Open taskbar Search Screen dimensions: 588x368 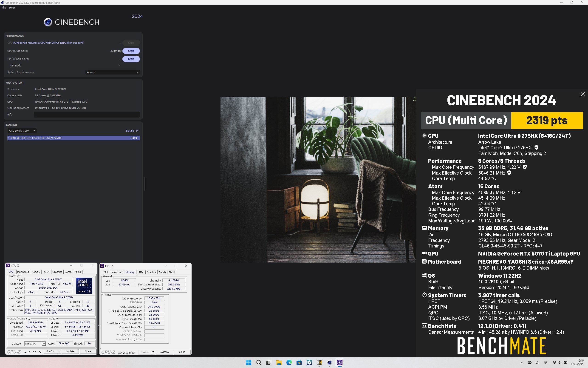(x=259, y=363)
